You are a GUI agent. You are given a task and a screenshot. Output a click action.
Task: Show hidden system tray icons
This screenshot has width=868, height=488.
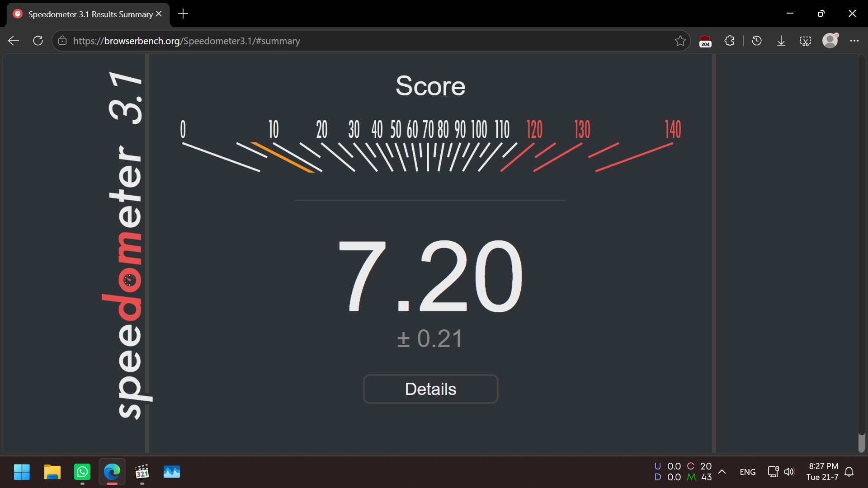coord(722,472)
